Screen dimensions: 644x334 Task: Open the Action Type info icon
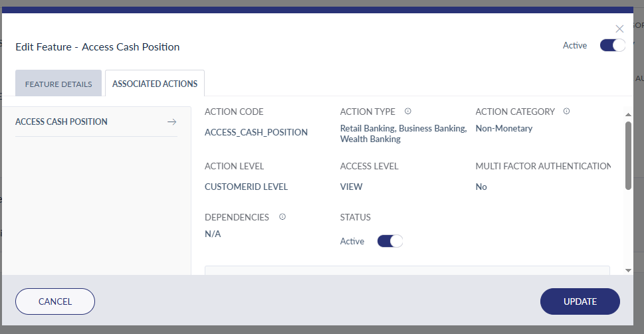pos(408,111)
